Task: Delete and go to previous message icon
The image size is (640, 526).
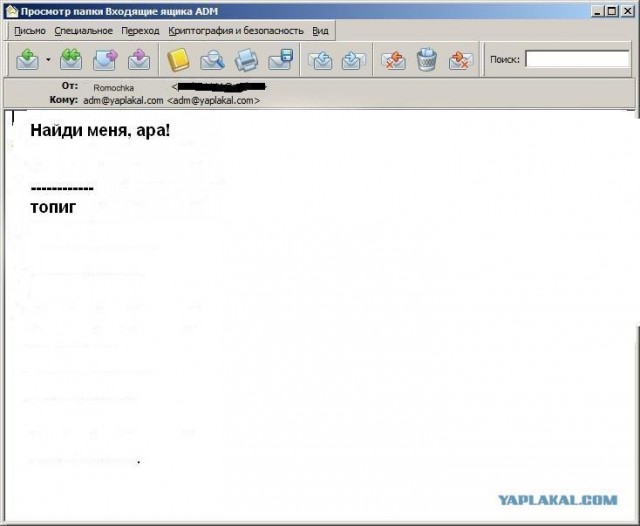Action: pyautogui.click(x=393, y=60)
